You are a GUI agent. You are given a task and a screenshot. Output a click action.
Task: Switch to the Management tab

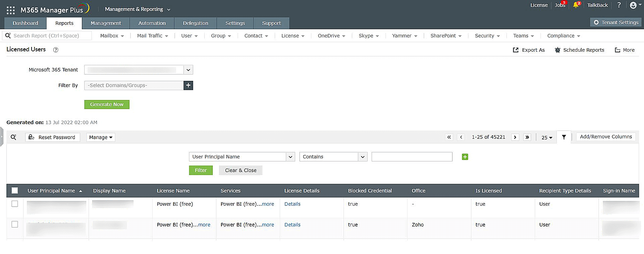(x=106, y=23)
